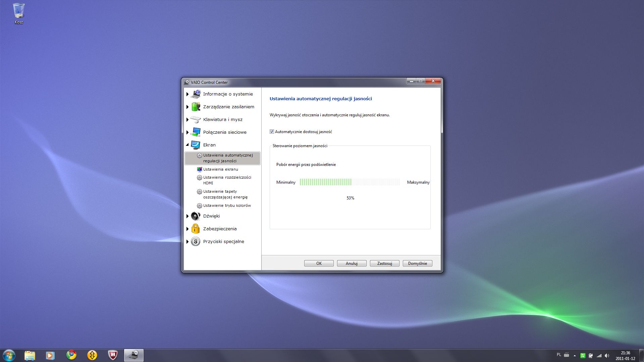Expand the Klawiatura i mysz tree node

187,120
